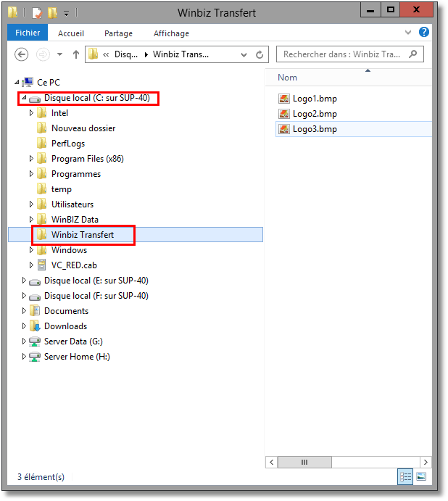Expand the Windows folder node

(x=31, y=250)
